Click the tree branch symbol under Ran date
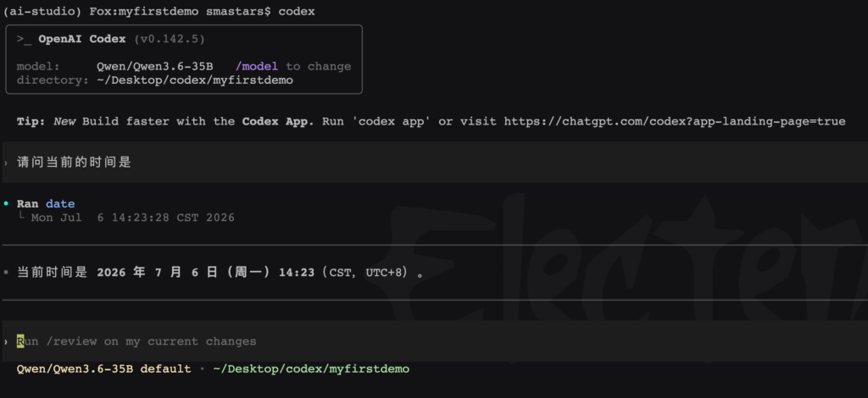This screenshot has height=398, width=868. [x=21, y=216]
